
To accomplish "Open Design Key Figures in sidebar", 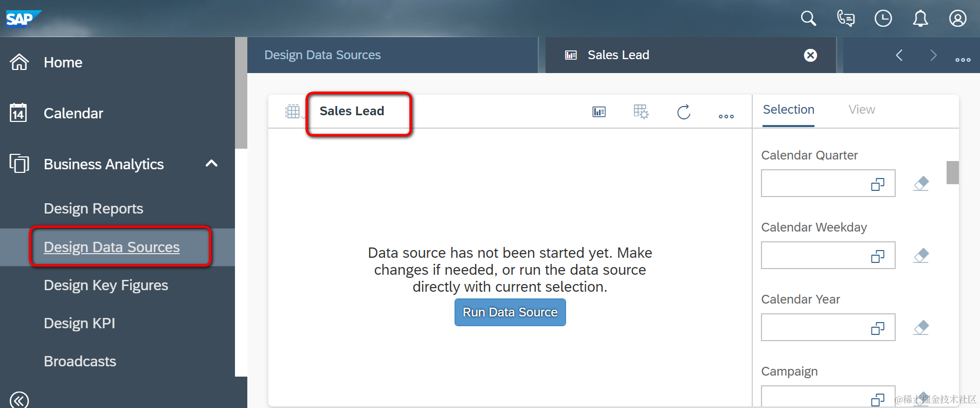I will coord(106,285).
